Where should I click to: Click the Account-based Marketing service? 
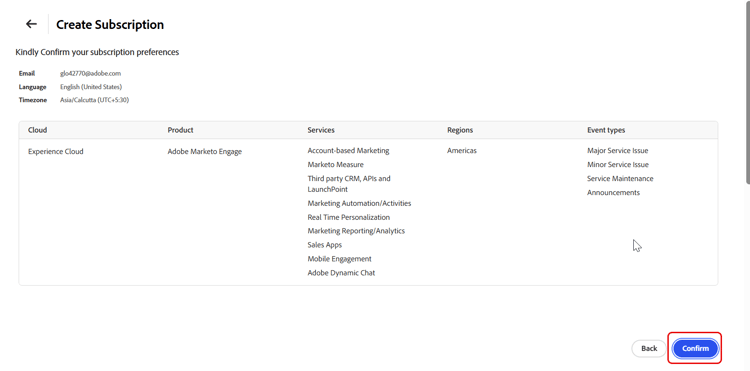point(348,151)
